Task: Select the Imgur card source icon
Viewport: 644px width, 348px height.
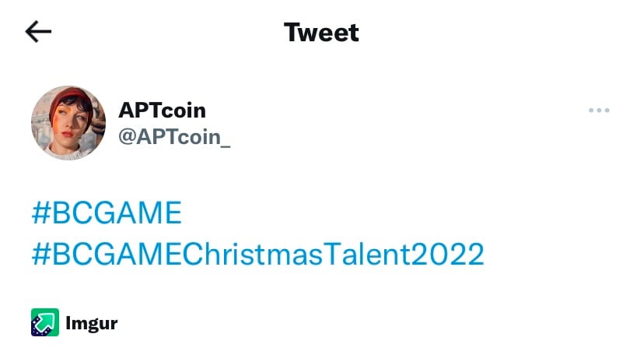Action: pos(45,322)
